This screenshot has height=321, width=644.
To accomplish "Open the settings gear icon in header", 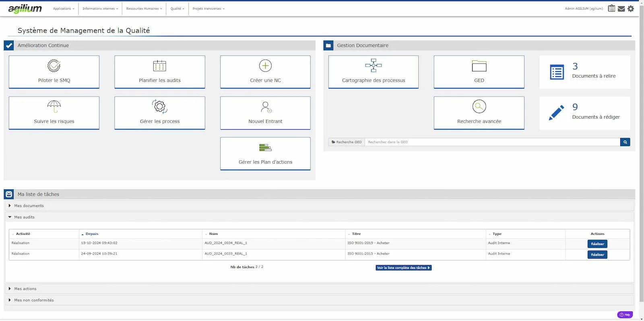I will [631, 8].
